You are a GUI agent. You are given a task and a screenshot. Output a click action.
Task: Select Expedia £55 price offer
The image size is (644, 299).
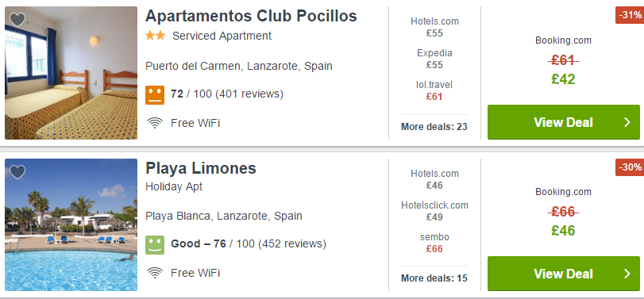coord(434,59)
